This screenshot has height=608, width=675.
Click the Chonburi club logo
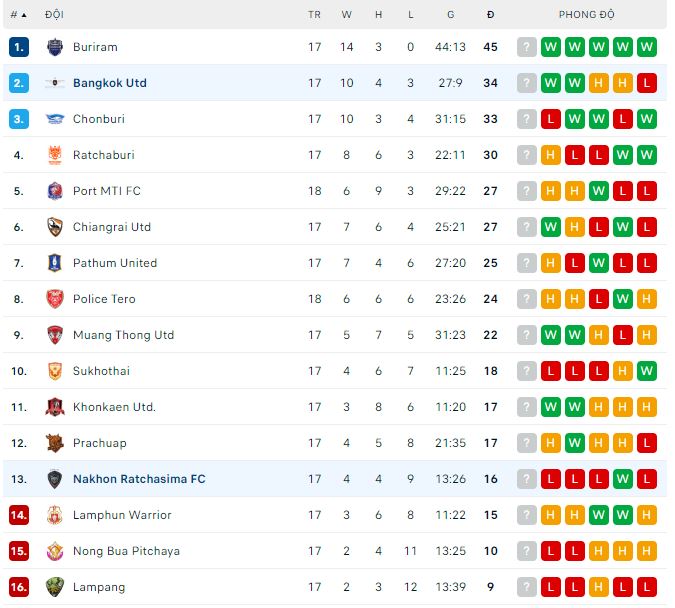pyautogui.click(x=55, y=119)
